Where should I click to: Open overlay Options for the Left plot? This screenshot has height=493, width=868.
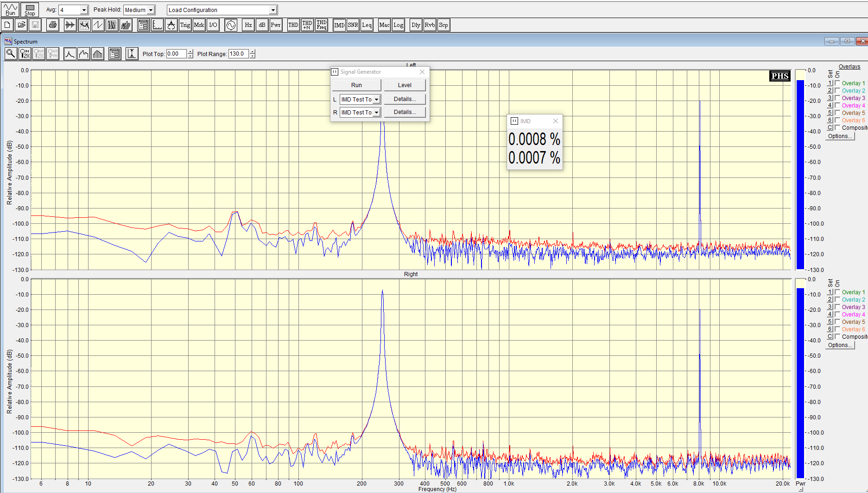pos(840,136)
